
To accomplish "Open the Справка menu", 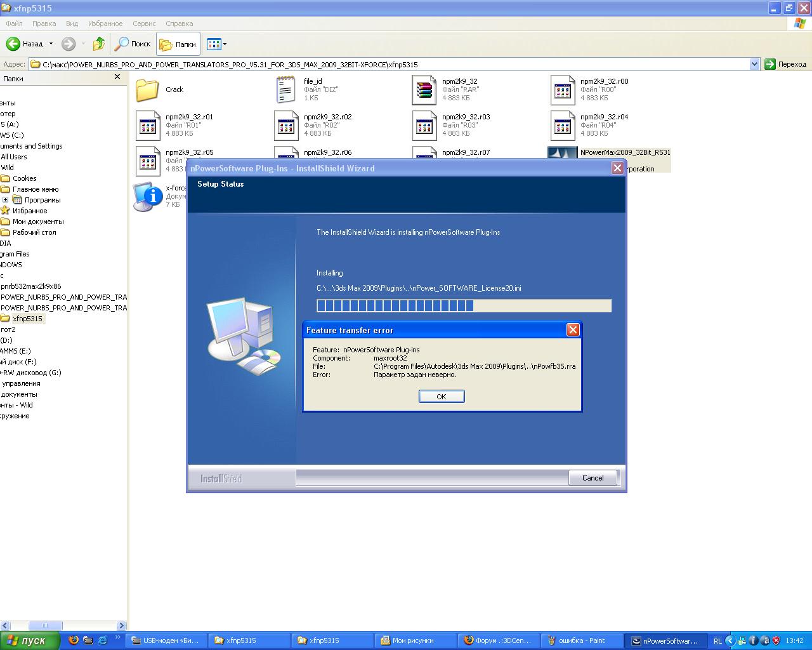I will click(179, 23).
